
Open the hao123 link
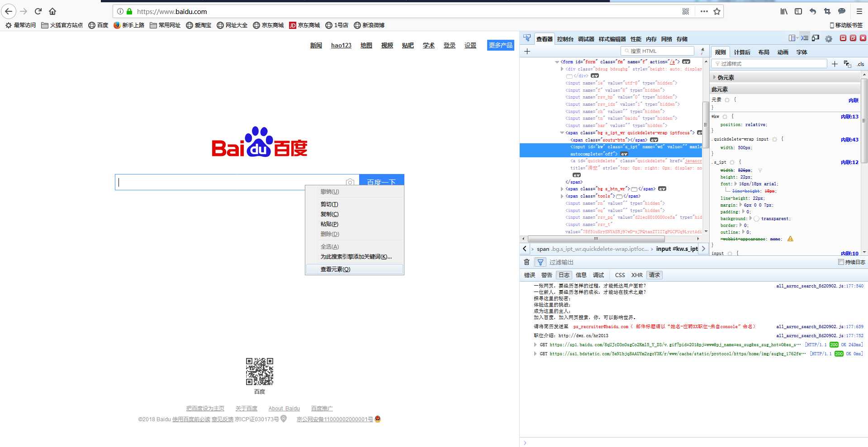[x=341, y=45]
